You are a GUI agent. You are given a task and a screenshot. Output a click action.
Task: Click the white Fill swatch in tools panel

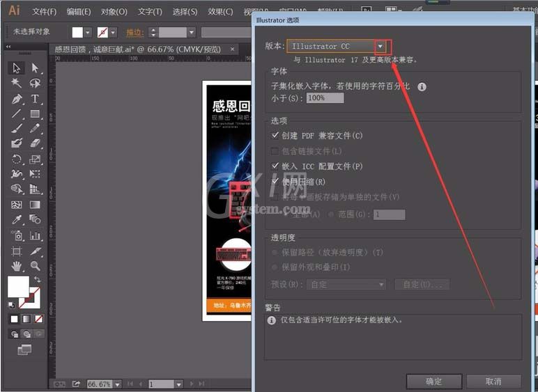pos(18,286)
